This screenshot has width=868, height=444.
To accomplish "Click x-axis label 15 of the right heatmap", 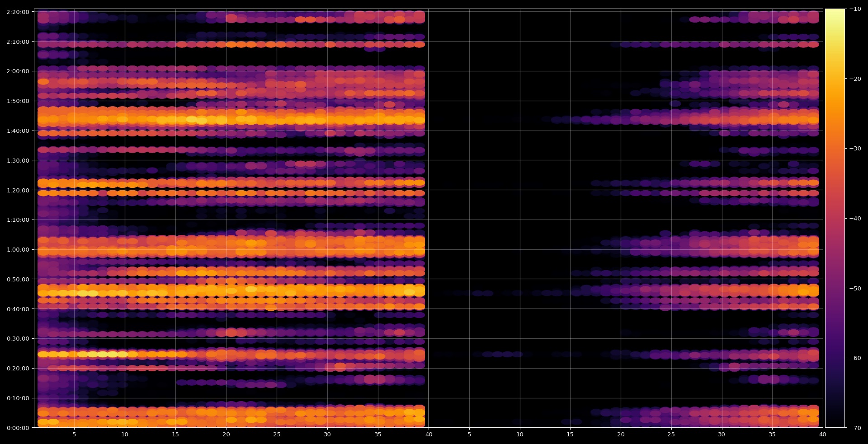I will click(x=570, y=435).
